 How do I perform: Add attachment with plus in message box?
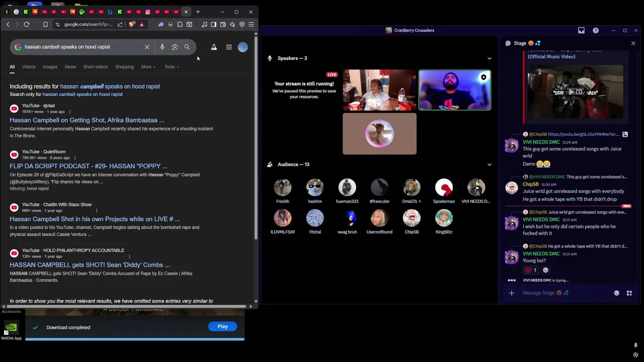coord(511,293)
